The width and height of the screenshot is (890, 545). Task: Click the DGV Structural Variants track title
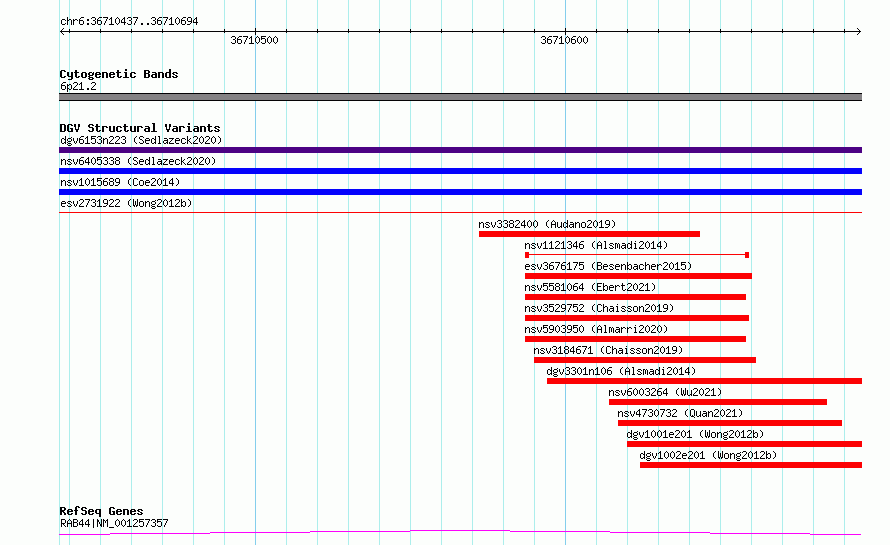coord(140,128)
